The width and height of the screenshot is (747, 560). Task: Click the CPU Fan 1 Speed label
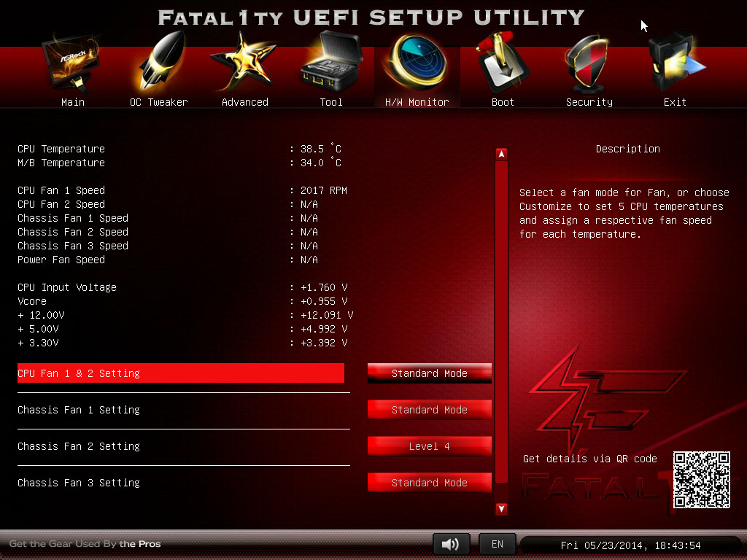click(61, 190)
